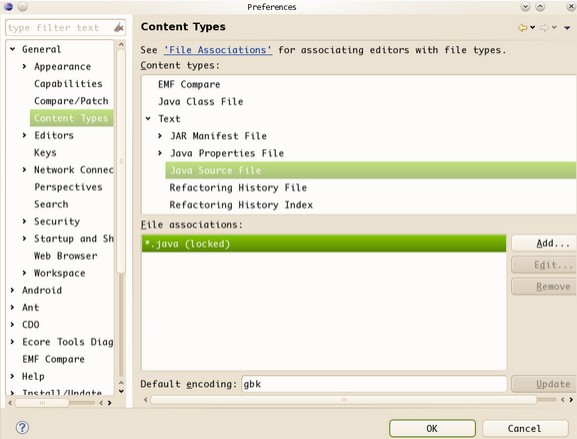Expand the Editors node

[x=24, y=135]
